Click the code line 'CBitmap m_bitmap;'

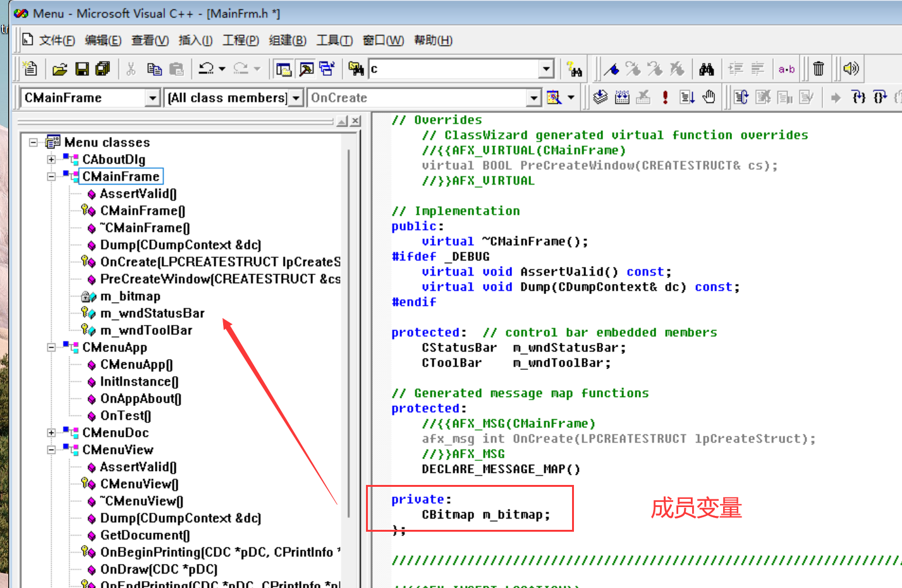coord(486,515)
